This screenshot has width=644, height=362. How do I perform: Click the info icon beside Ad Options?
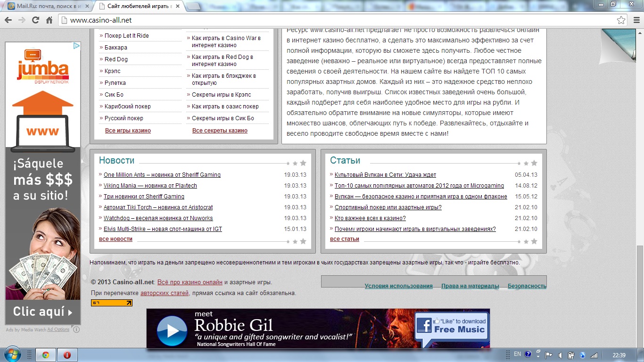(76, 329)
